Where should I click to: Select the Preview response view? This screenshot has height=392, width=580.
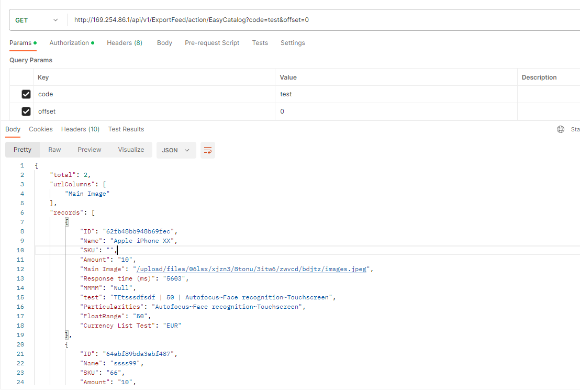(x=89, y=150)
